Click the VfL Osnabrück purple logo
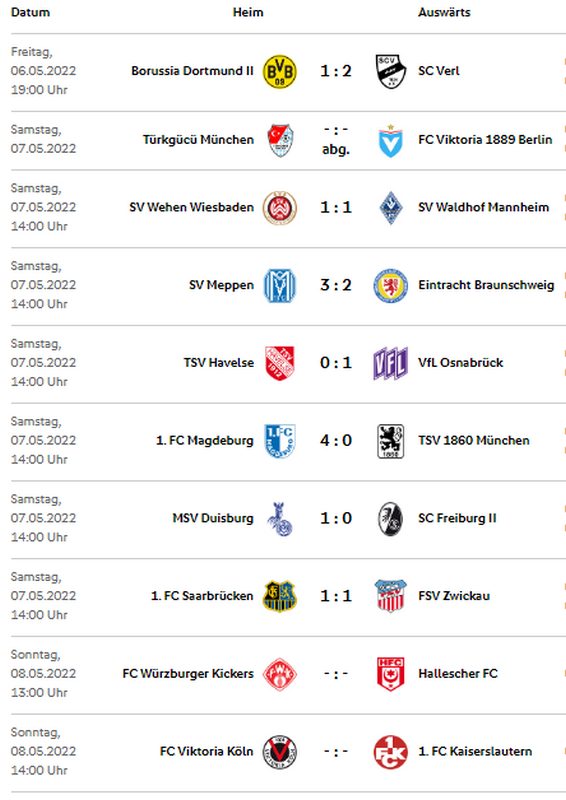The image size is (566, 800). click(x=390, y=363)
